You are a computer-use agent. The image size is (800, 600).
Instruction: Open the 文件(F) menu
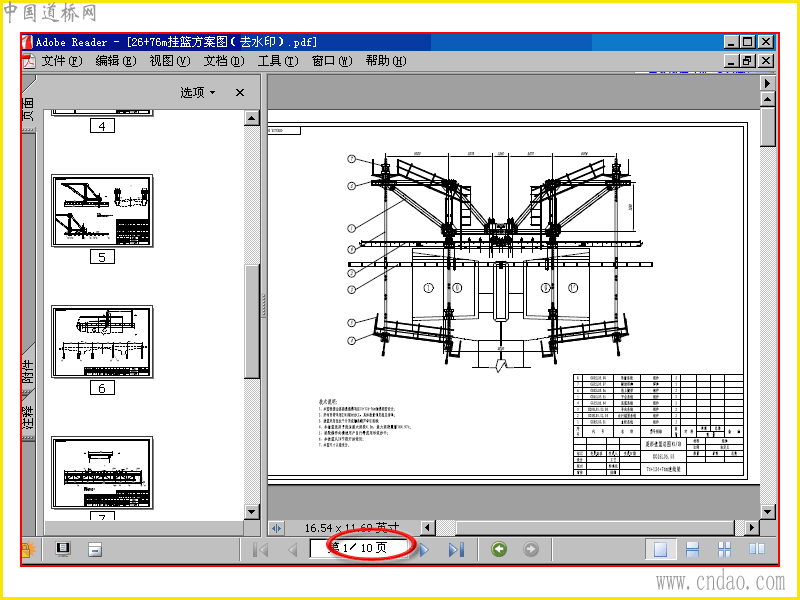click(x=61, y=61)
